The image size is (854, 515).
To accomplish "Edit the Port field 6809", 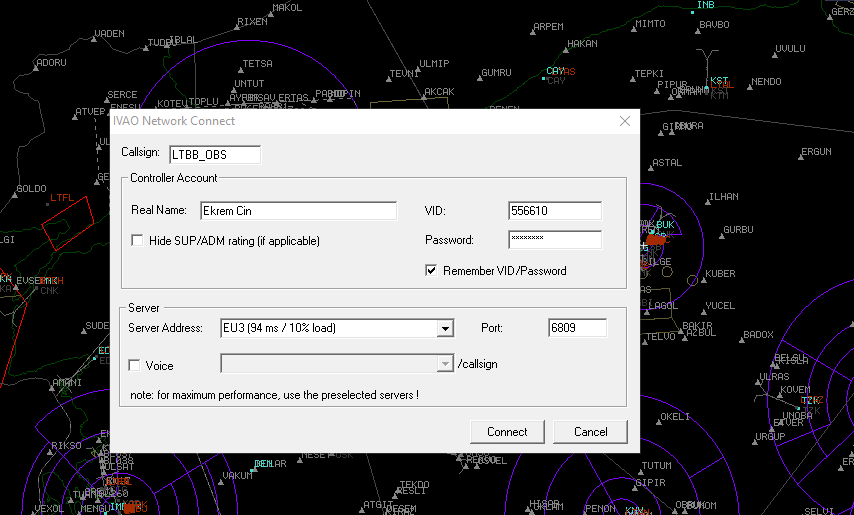I will (577, 328).
